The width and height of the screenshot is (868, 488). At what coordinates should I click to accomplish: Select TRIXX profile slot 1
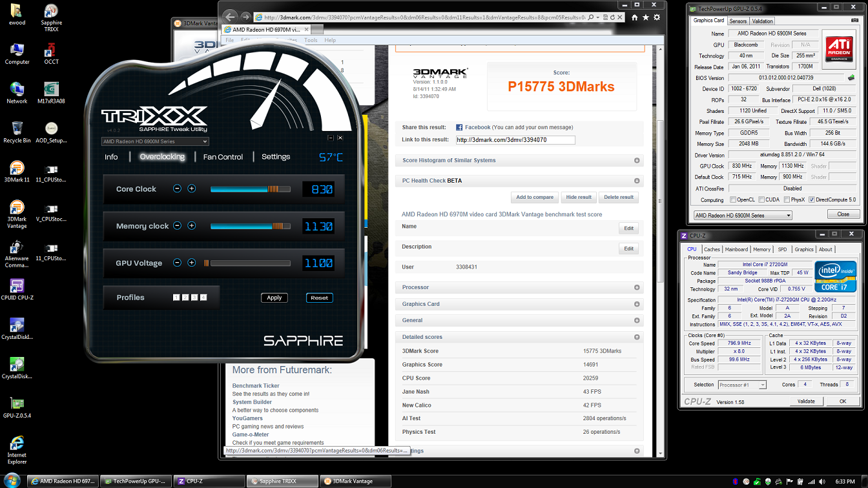point(176,298)
